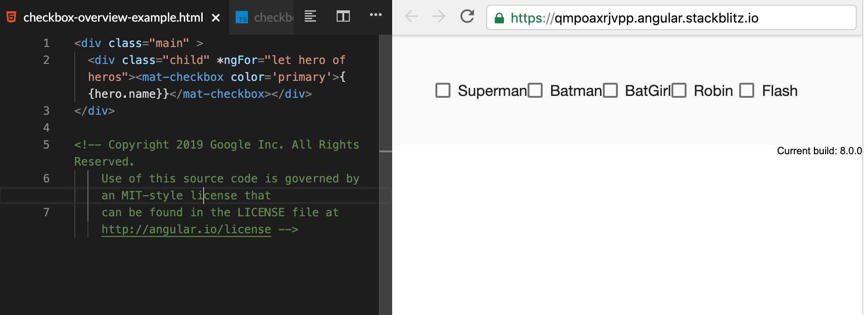Check the Flash checkbox
Viewport: 868px width, 315px height.
747,90
